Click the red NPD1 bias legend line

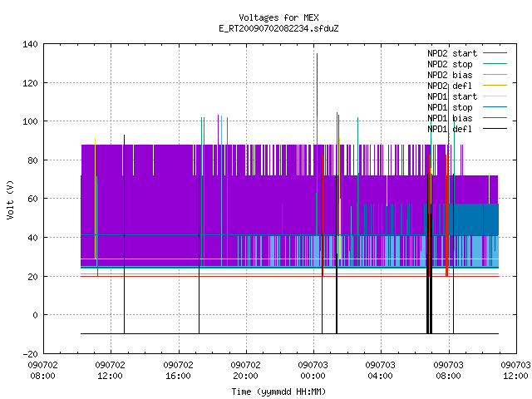[x=495, y=118]
